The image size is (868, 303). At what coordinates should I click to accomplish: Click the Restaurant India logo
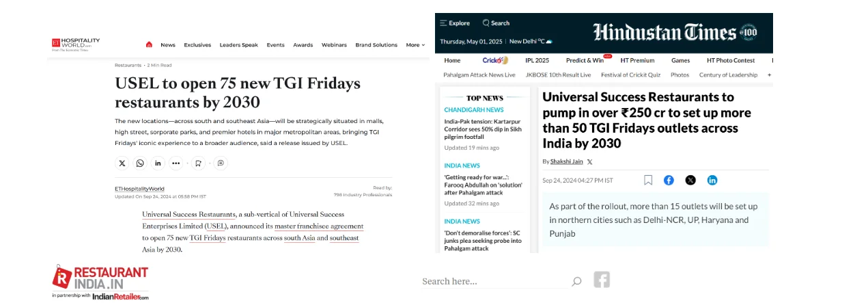[100, 277]
